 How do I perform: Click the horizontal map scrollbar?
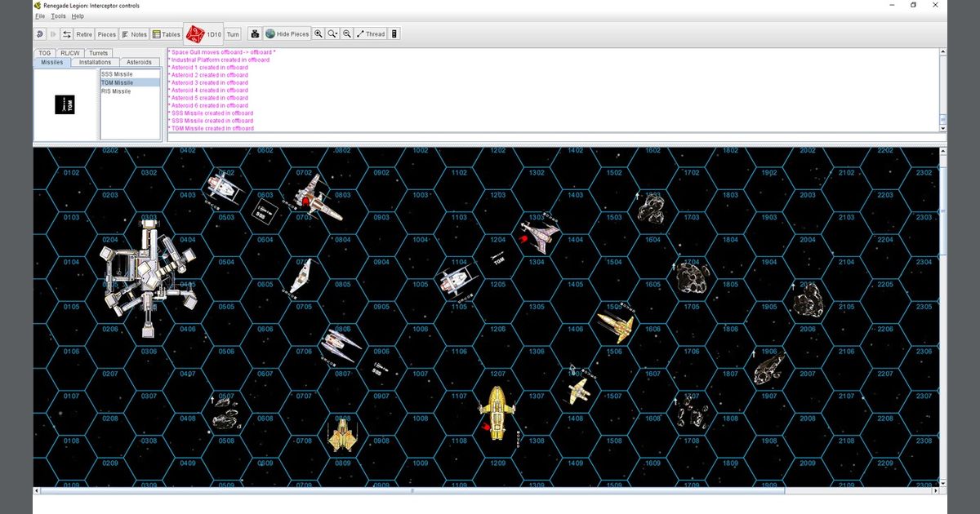coord(412,490)
